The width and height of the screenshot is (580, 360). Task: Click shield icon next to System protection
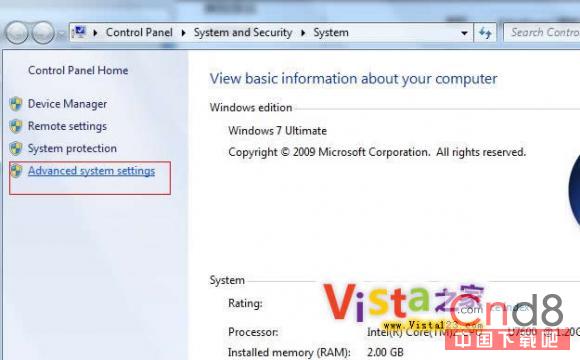pyautogui.click(x=16, y=148)
